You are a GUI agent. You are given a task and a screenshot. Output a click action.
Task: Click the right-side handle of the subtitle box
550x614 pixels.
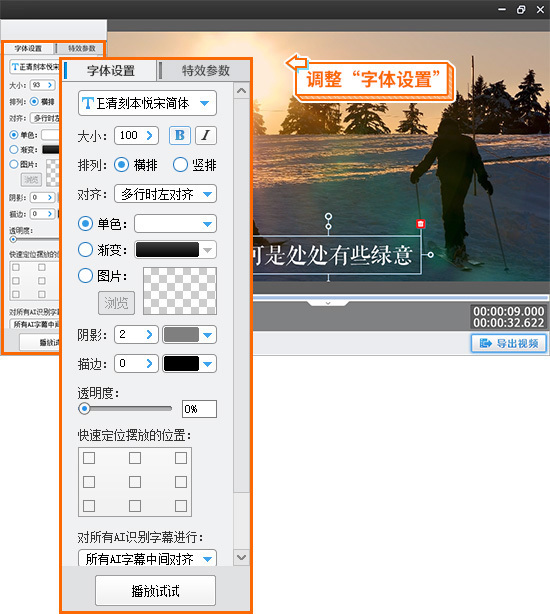click(x=430, y=255)
